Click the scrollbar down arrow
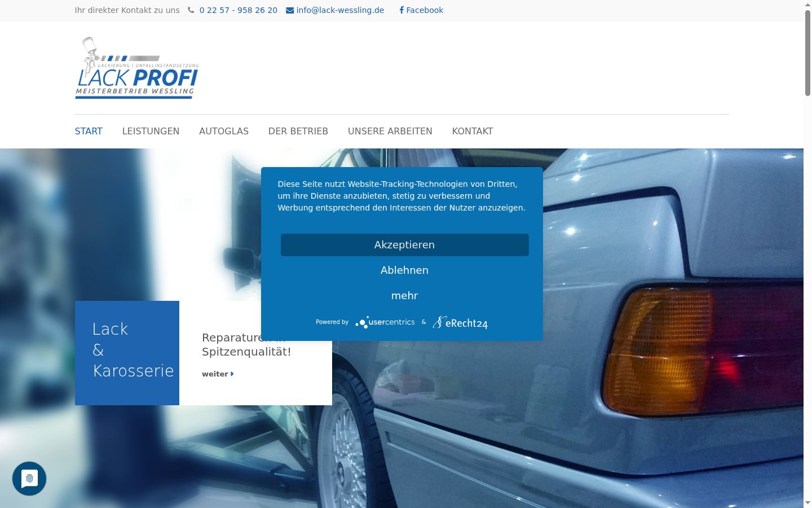This screenshot has height=508, width=812. click(807, 503)
